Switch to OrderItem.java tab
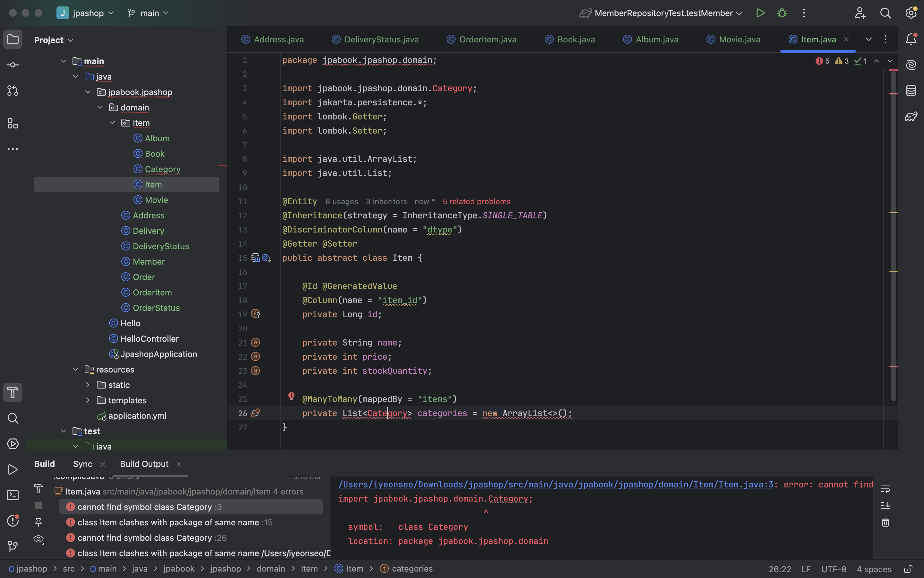The image size is (924, 578). (x=482, y=39)
